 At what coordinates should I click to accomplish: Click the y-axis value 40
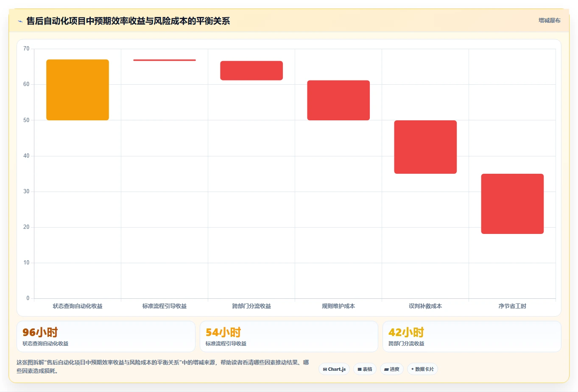(26, 156)
